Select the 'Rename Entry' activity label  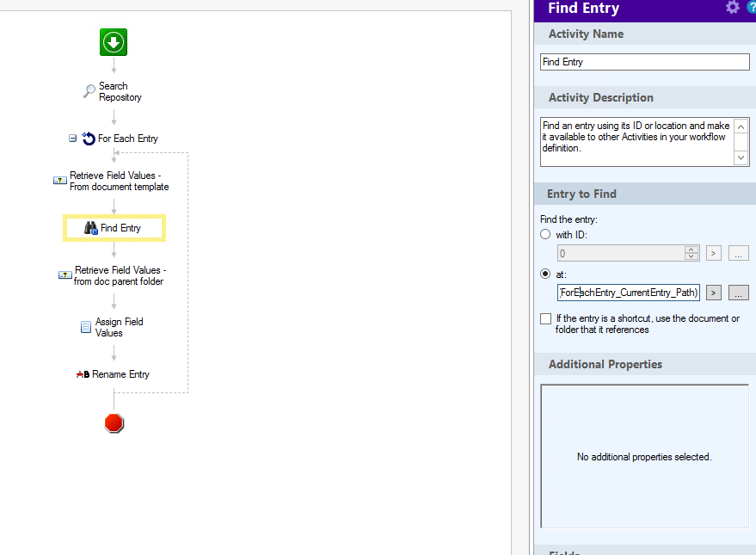coord(120,374)
